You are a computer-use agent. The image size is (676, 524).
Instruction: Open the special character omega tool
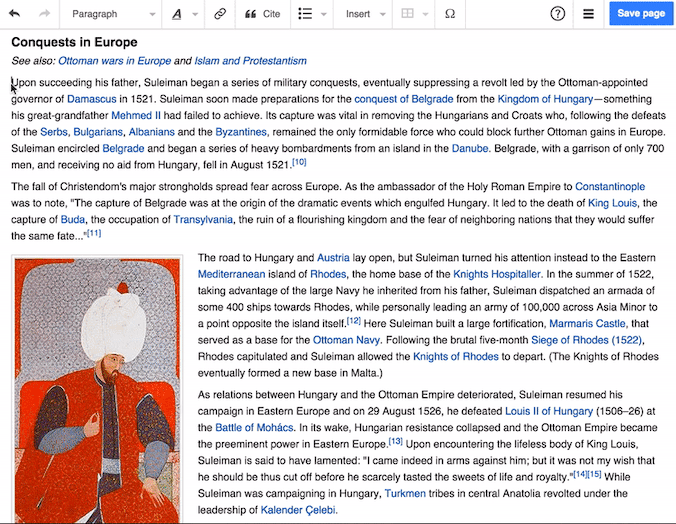click(x=450, y=14)
